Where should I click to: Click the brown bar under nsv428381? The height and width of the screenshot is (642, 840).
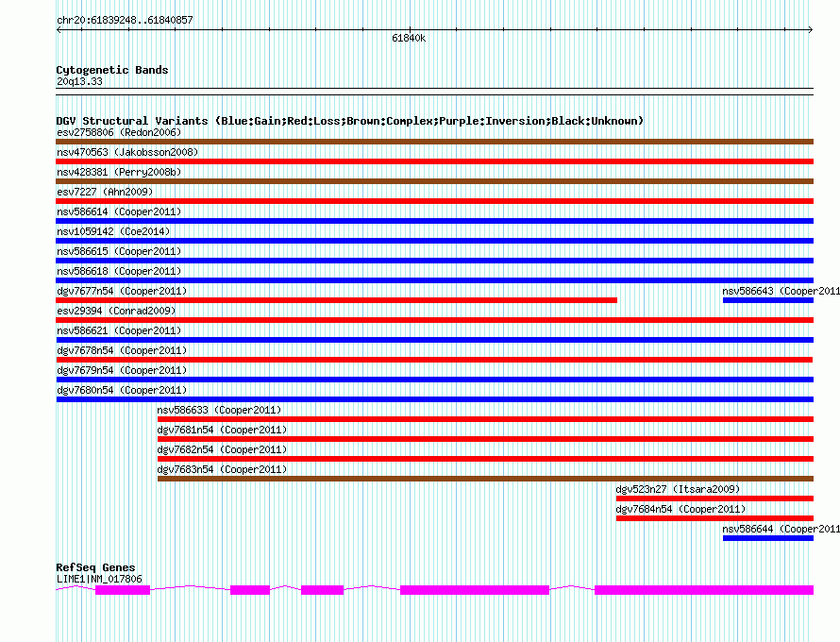[434, 181]
